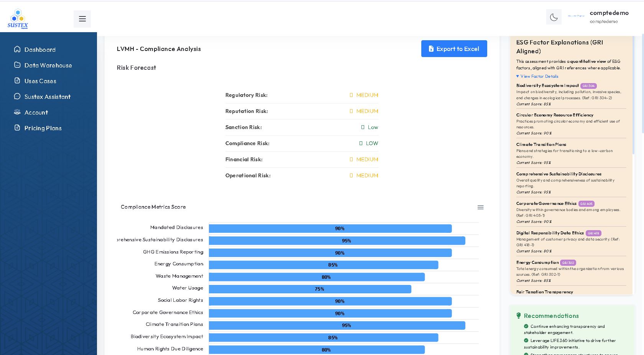Click the Risk Forecast heading
This screenshot has width=644, height=355.
click(136, 68)
